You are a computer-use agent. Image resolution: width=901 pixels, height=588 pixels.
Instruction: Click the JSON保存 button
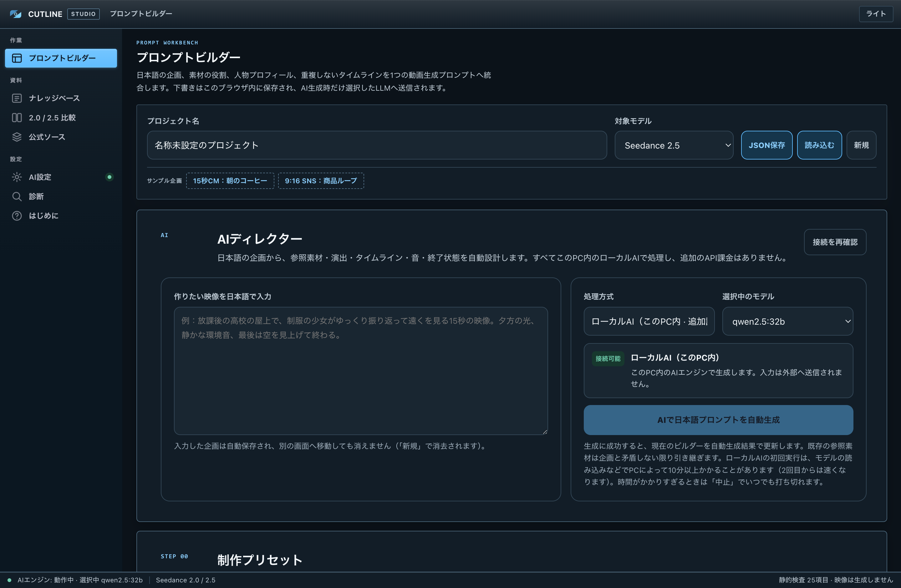pyautogui.click(x=766, y=145)
